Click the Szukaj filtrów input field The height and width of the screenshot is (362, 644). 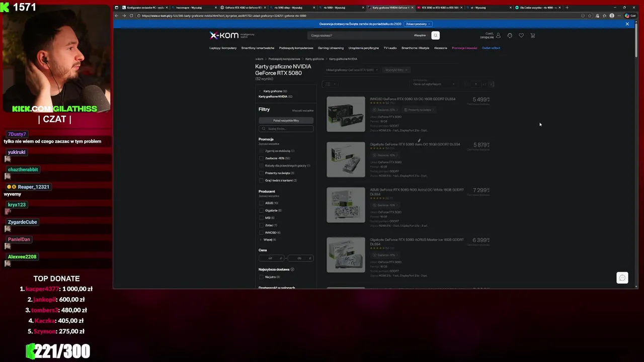pos(286,129)
